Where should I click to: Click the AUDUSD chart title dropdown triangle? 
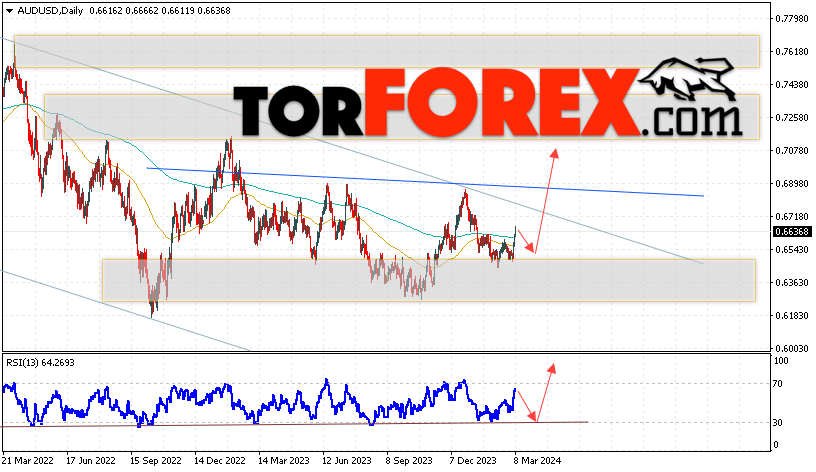click(9, 11)
